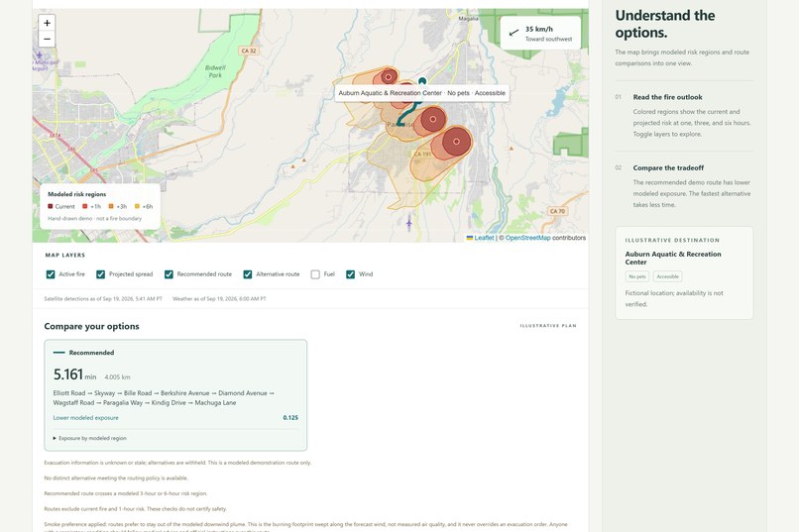Click the Lower modeled exposure label
799x532 pixels.
[x=85, y=417]
